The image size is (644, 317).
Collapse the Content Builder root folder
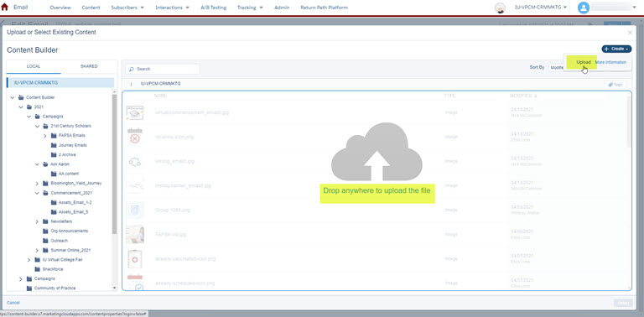(x=13, y=98)
